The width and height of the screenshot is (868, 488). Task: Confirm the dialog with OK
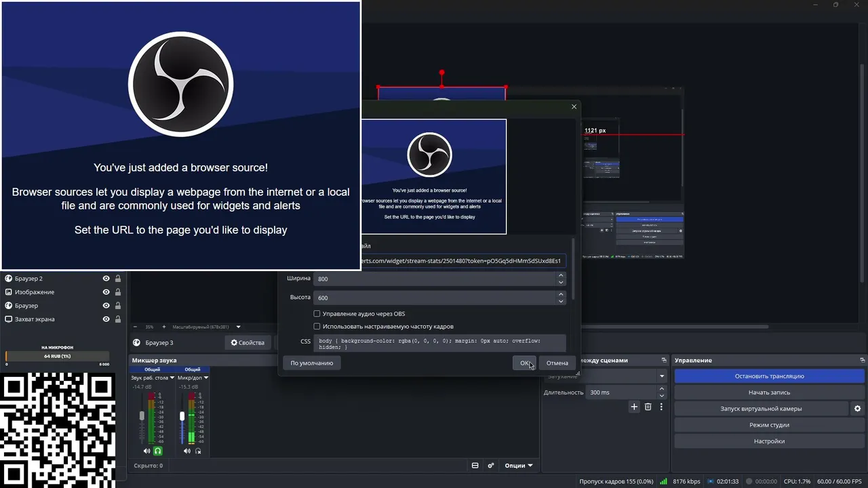524,363
